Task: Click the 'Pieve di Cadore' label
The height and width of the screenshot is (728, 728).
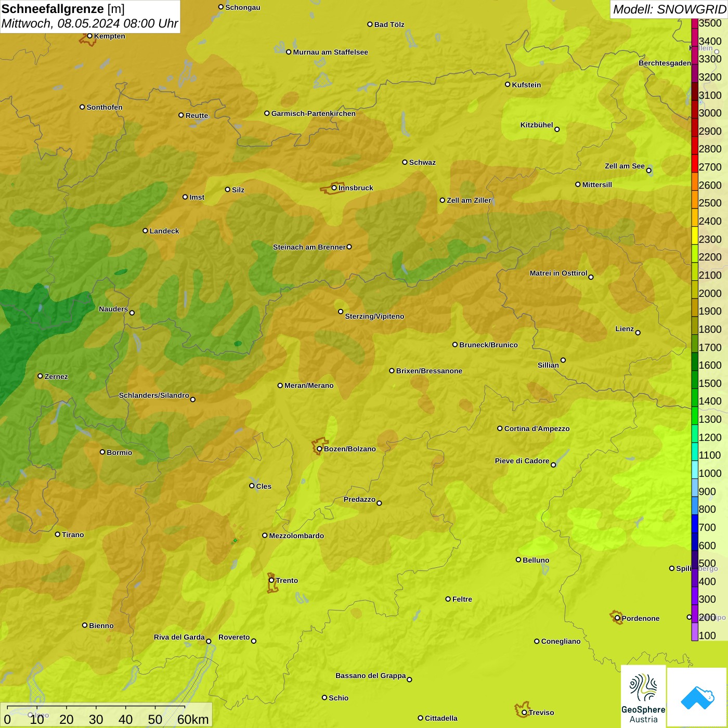Action: 522,461
